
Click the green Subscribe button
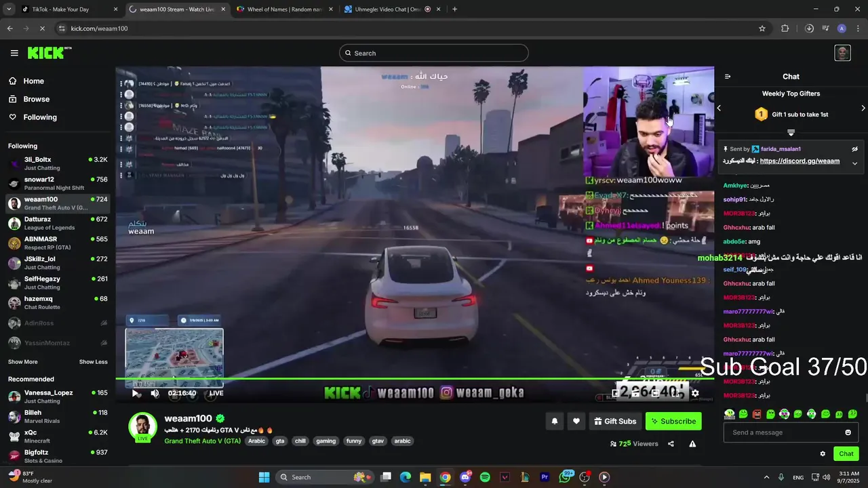[x=673, y=421]
